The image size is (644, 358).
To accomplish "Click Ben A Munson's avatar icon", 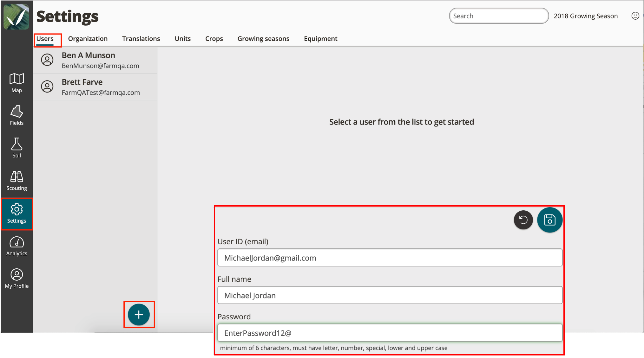I will (47, 60).
